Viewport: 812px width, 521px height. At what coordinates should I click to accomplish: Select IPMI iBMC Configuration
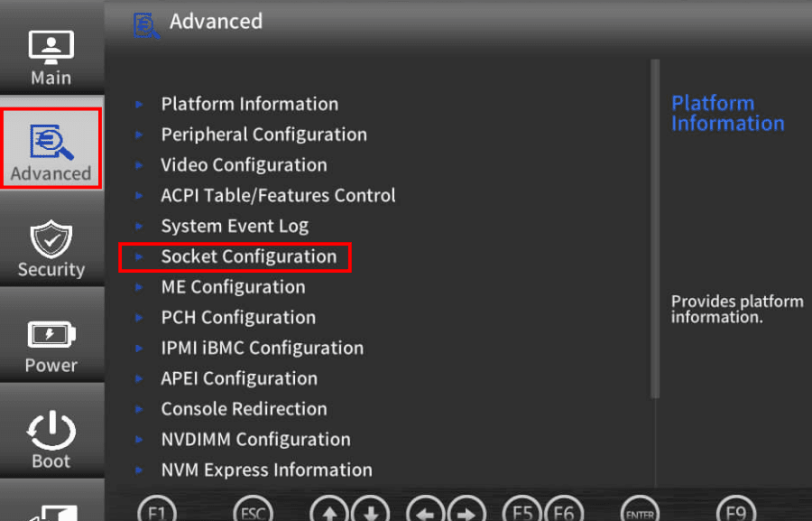tap(262, 349)
